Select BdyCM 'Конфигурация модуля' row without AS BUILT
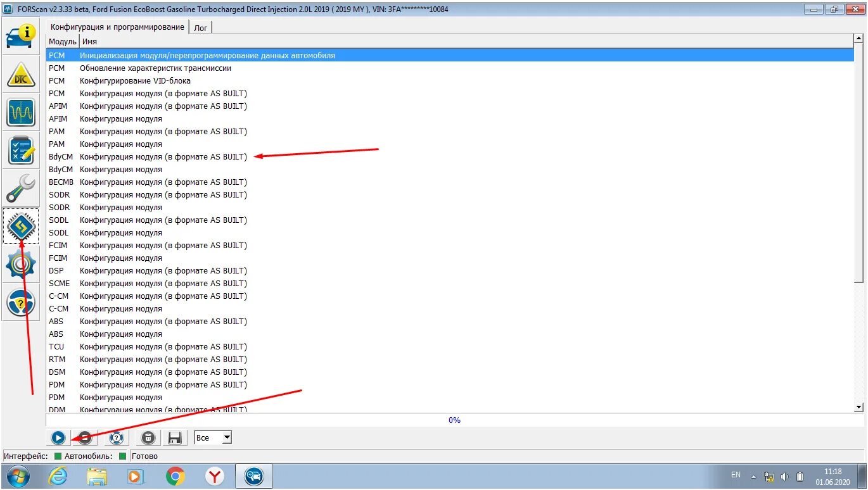The image size is (868, 490). click(450, 169)
